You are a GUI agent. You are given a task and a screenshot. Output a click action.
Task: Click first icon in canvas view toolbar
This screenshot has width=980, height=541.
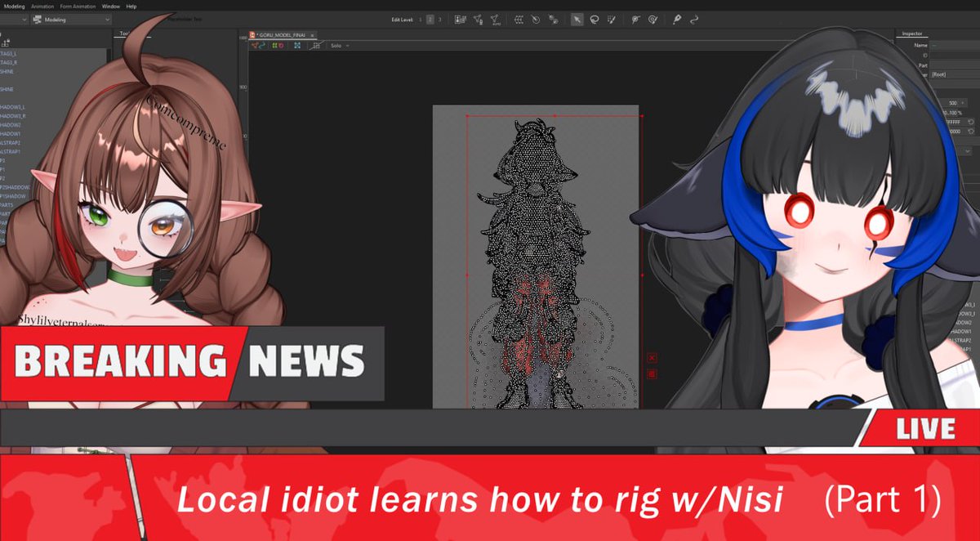[255, 46]
